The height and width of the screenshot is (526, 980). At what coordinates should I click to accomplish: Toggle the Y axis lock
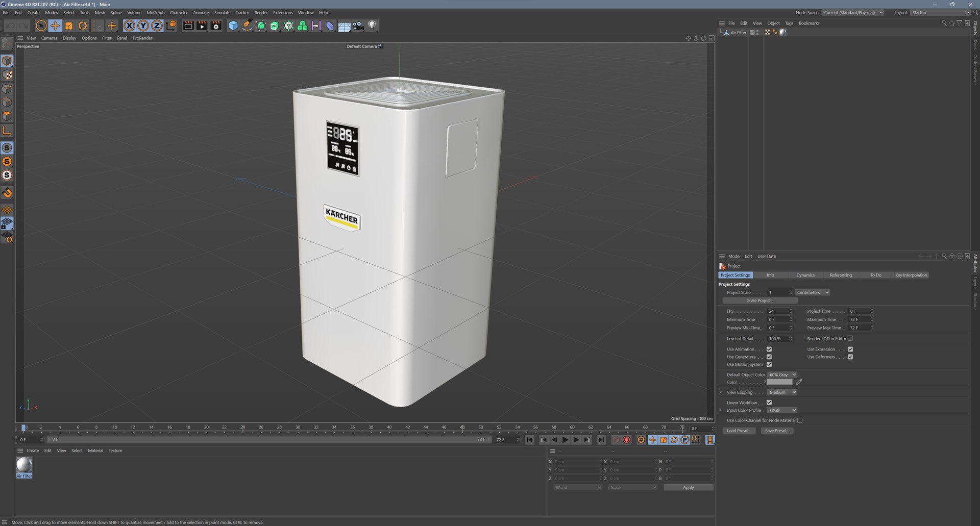143,26
